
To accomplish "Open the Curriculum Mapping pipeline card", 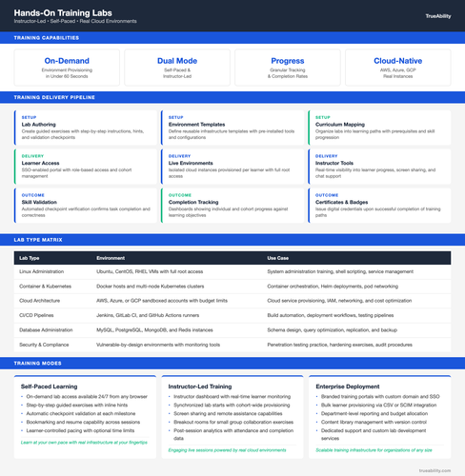I will pos(379,128).
